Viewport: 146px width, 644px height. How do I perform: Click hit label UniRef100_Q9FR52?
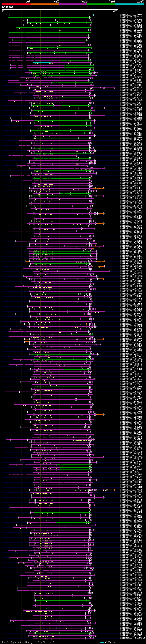pos(131,42)
